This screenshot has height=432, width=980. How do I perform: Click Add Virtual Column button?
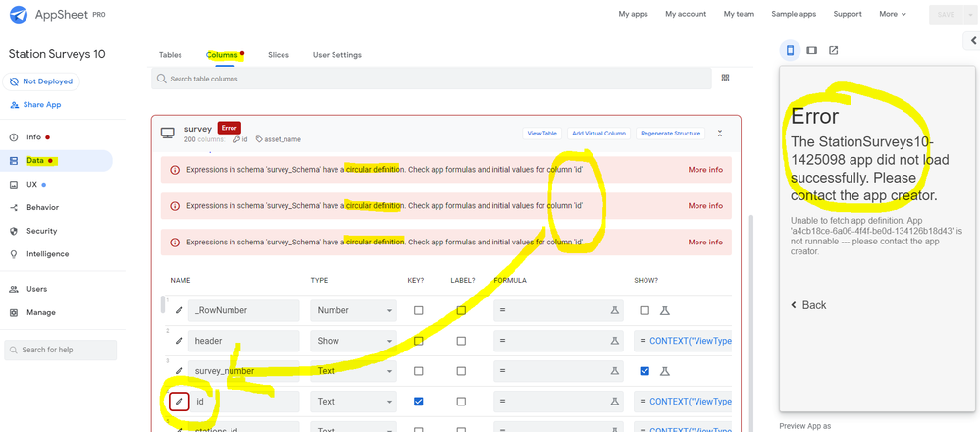[x=598, y=134]
